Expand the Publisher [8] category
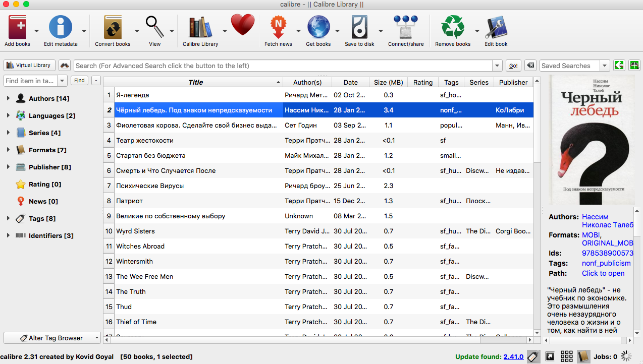643x364 pixels. (8, 167)
